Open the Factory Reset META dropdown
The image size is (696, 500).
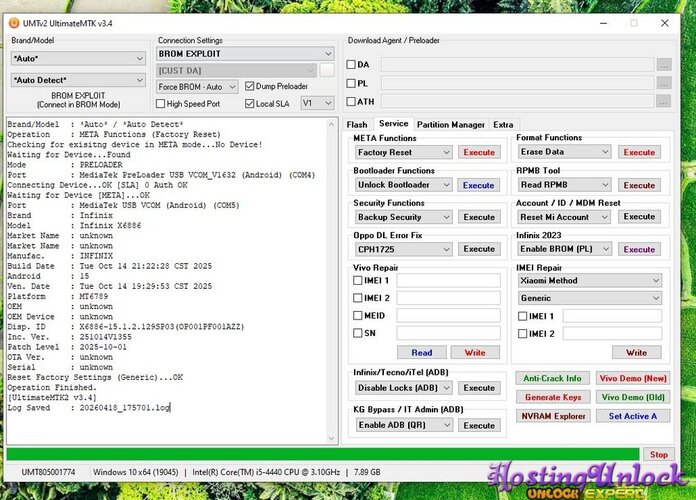(x=403, y=152)
